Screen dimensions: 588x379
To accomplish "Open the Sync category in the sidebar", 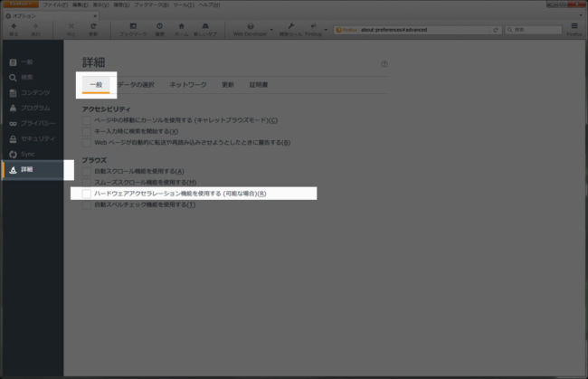I will tap(33, 154).
